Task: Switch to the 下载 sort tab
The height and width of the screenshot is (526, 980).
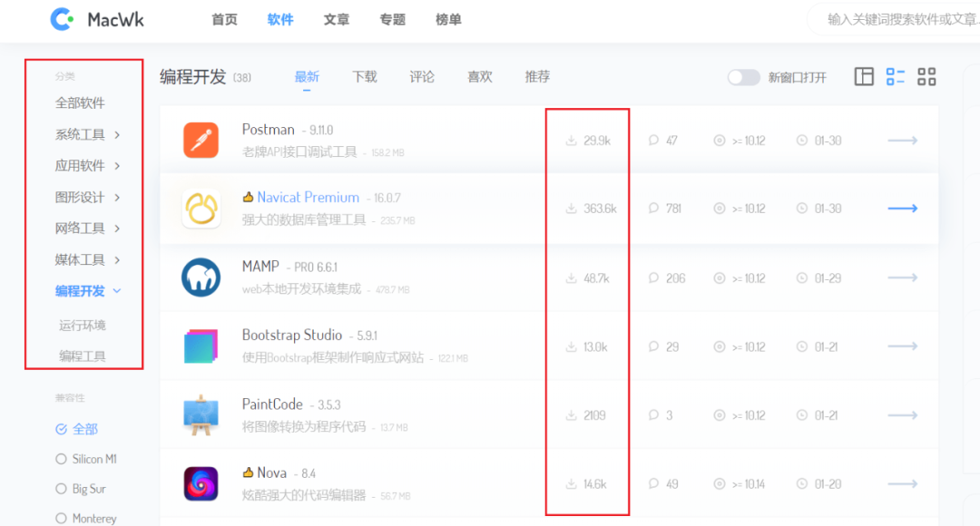Action: click(364, 77)
